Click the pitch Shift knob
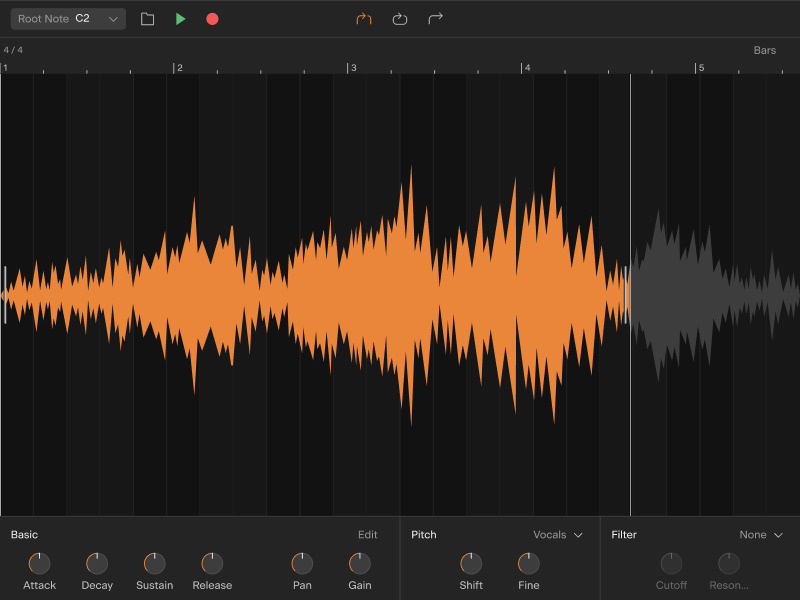Screen dimensions: 800x600 click(471, 563)
